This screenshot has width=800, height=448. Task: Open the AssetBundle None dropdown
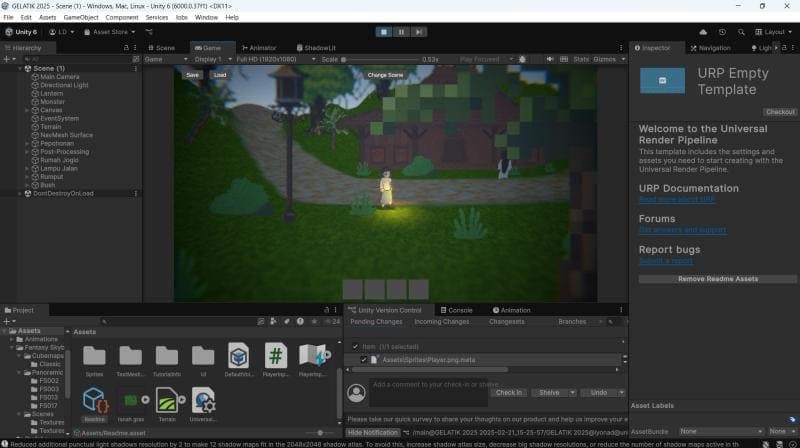pyautogui.click(x=721, y=431)
